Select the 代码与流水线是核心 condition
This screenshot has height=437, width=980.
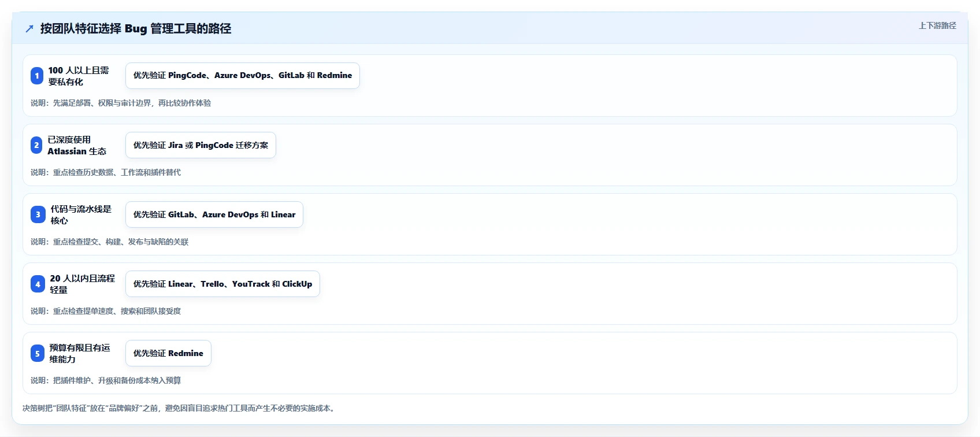pos(81,214)
